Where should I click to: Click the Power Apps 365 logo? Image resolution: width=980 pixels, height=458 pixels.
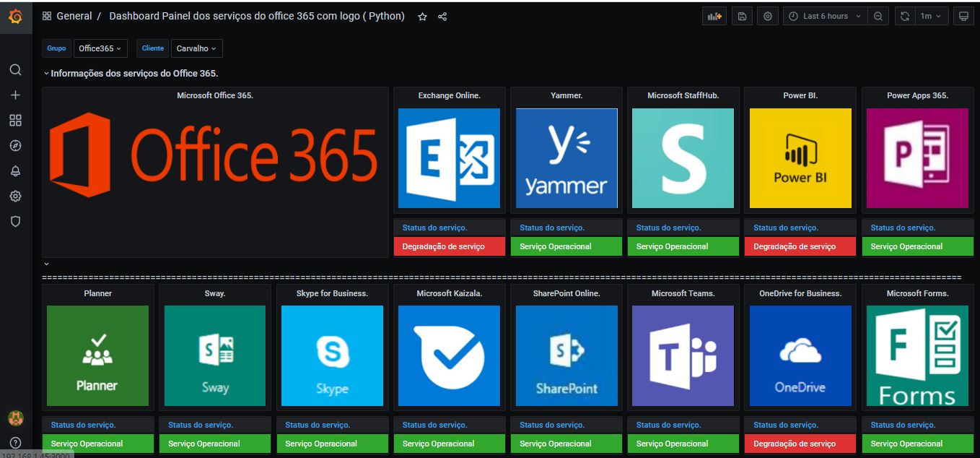click(917, 158)
